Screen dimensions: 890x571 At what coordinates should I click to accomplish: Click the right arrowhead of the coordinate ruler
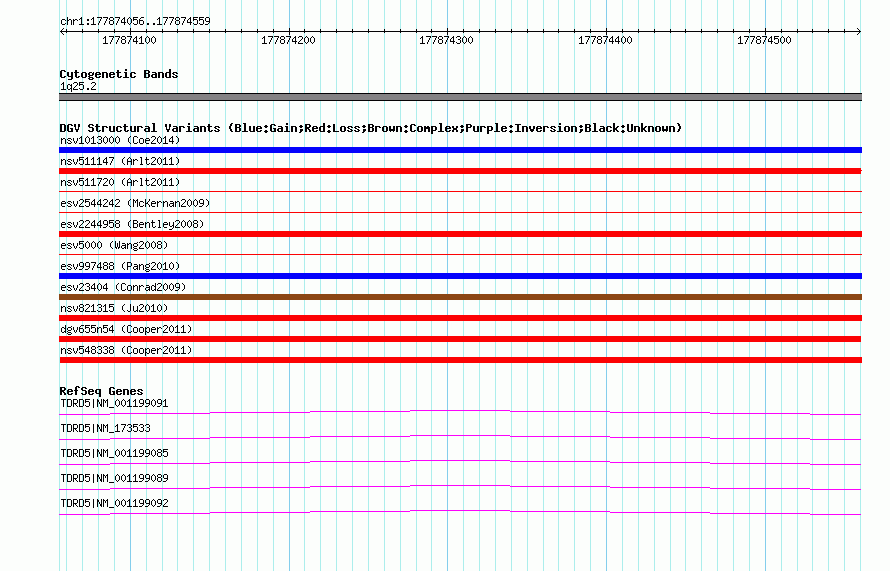(859, 32)
